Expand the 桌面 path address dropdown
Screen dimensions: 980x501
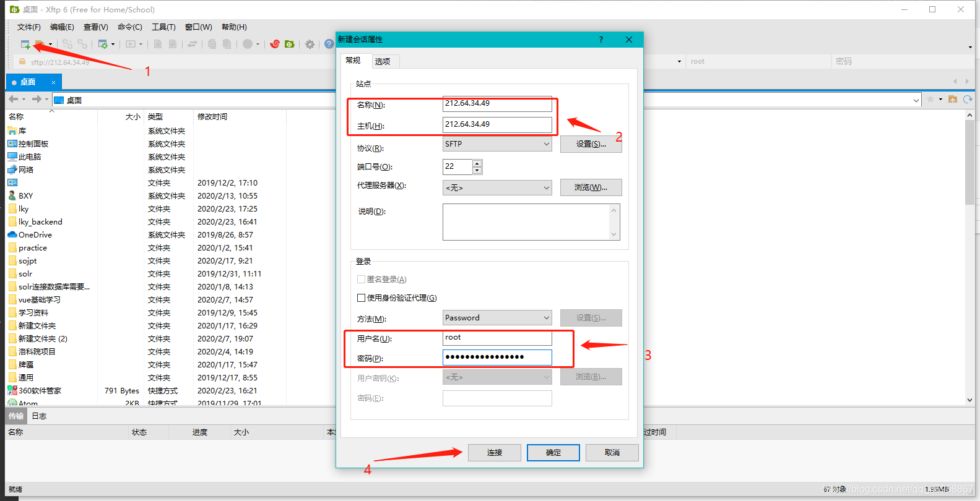pyautogui.click(x=916, y=100)
